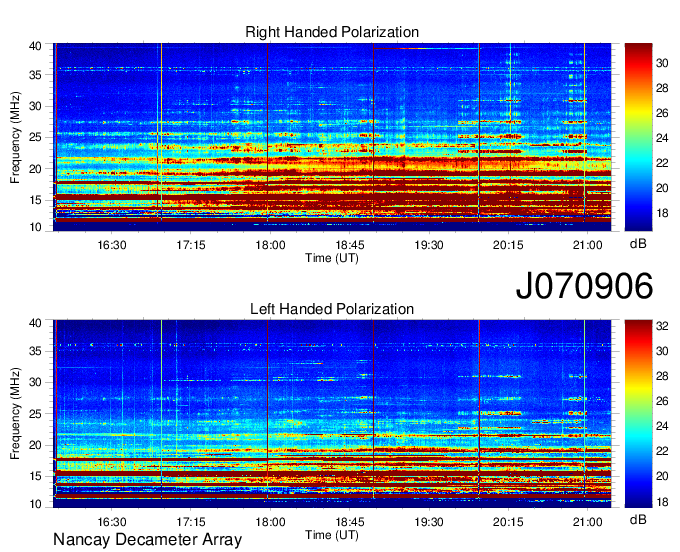Click "Time (UT)" label under the Left Handed plot
680x552 pixels.
(332, 535)
